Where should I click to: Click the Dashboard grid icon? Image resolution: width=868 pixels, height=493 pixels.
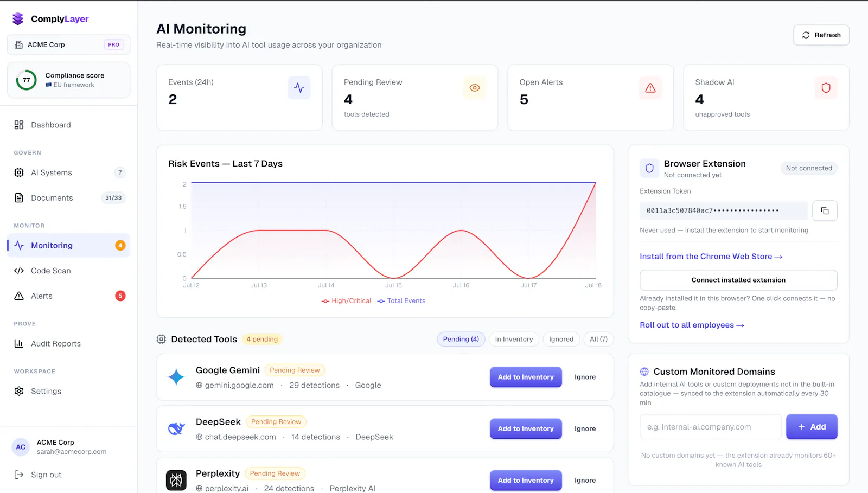(19, 125)
